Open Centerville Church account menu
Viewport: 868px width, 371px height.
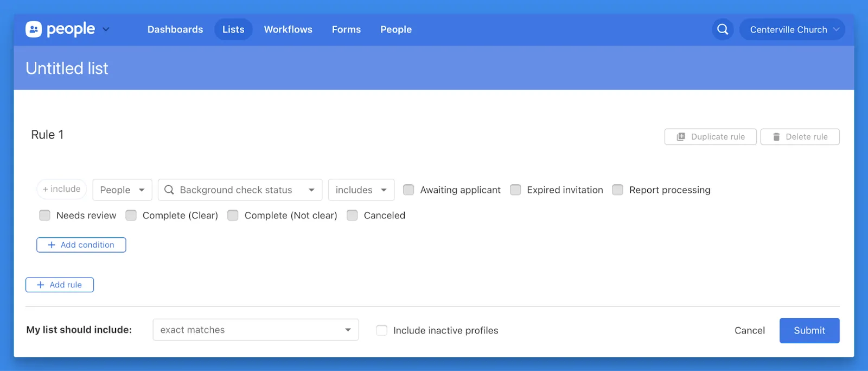(792, 29)
